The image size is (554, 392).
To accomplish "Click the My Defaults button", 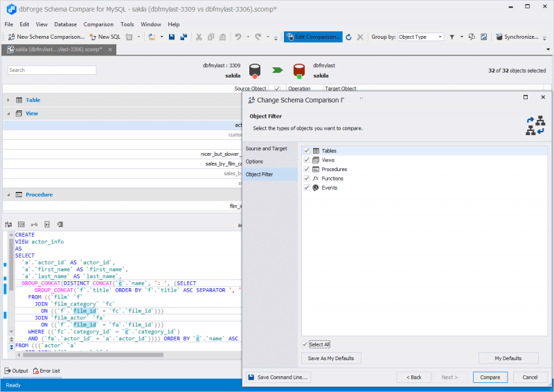I will (x=508, y=358).
